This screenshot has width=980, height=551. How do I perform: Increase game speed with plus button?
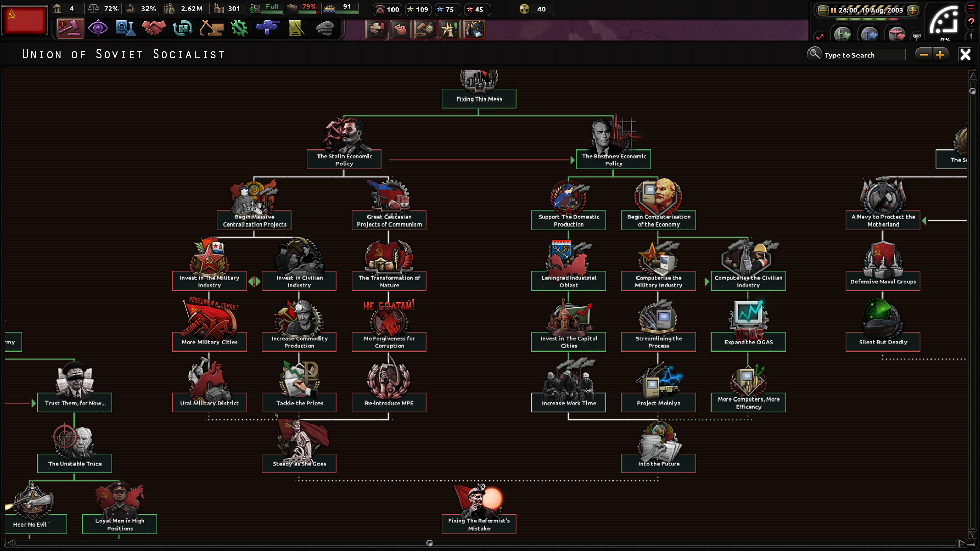pyautogui.click(x=913, y=10)
